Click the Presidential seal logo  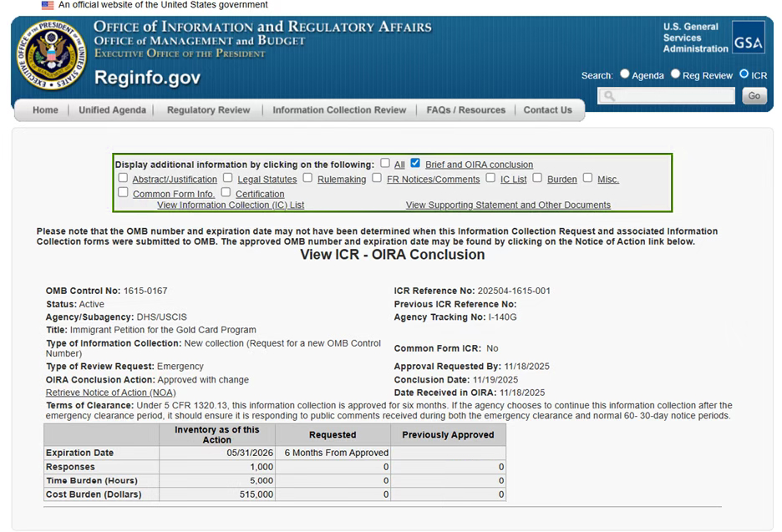(x=51, y=57)
